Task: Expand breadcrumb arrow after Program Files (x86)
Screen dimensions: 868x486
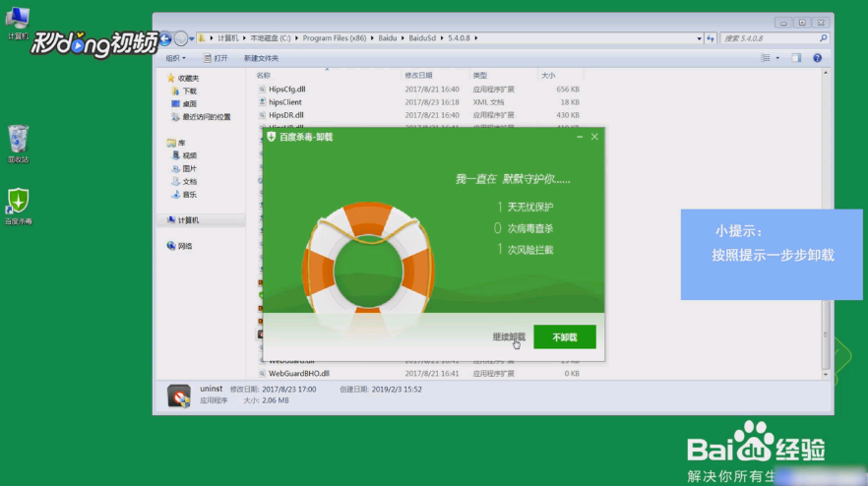Action: (x=372, y=38)
